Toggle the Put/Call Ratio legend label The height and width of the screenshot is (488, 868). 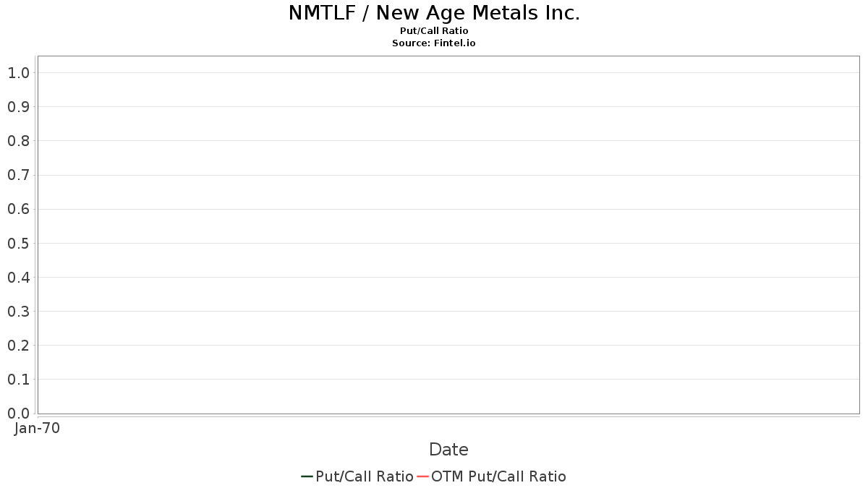[x=365, y=476]
